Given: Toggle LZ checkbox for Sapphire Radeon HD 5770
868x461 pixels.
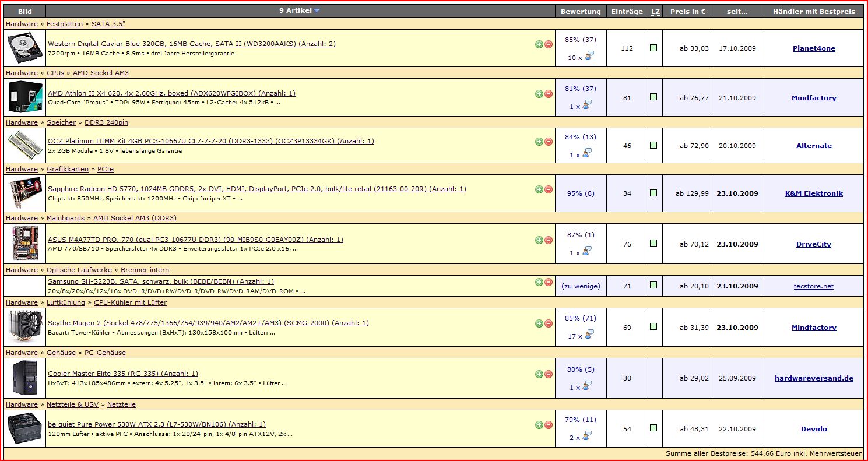Looking at the screenshot, I should click(653, 193).
